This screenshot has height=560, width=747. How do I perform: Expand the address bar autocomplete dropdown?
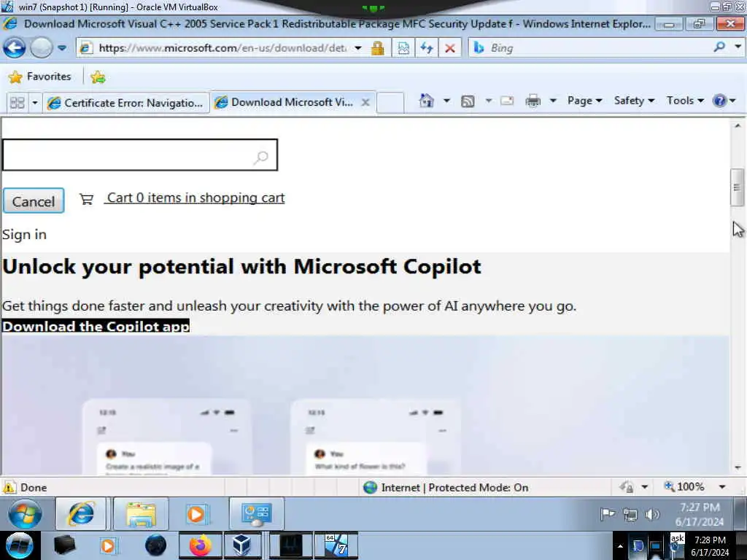pos(357,47)
